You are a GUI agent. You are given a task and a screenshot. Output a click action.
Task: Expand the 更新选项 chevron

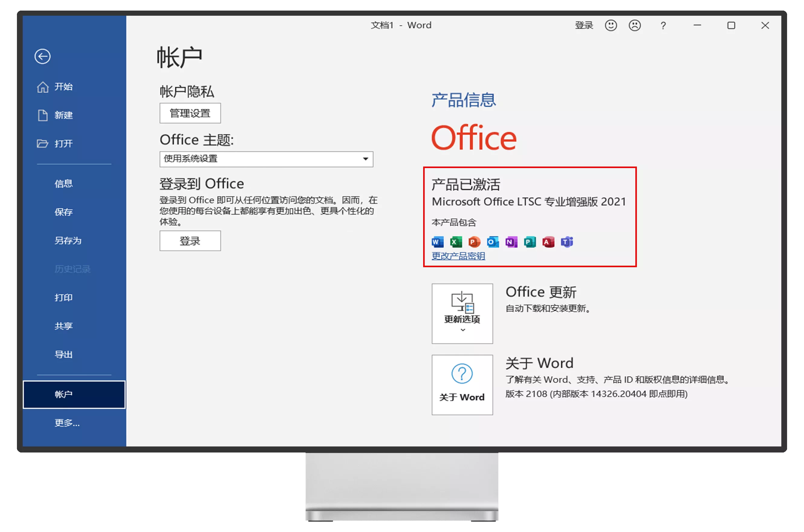pos(462,329)
